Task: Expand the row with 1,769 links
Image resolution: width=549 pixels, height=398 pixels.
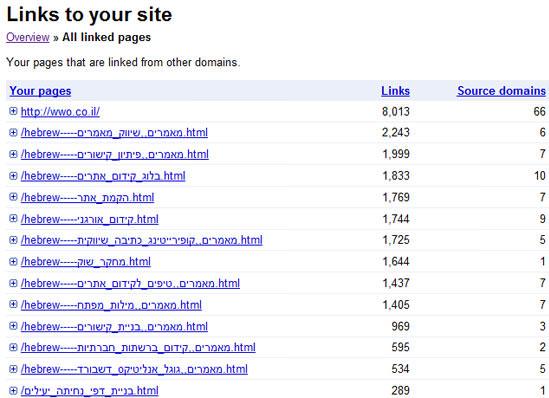Action: tap(13, 197)
